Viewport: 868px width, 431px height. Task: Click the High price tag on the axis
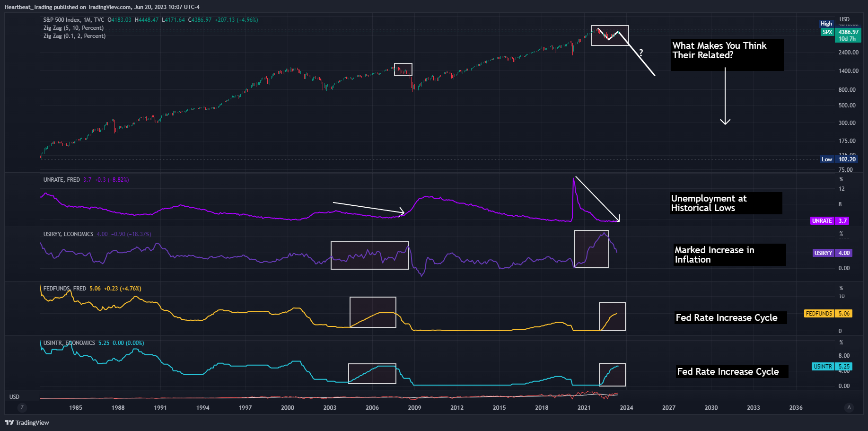[x=826, y=24]
